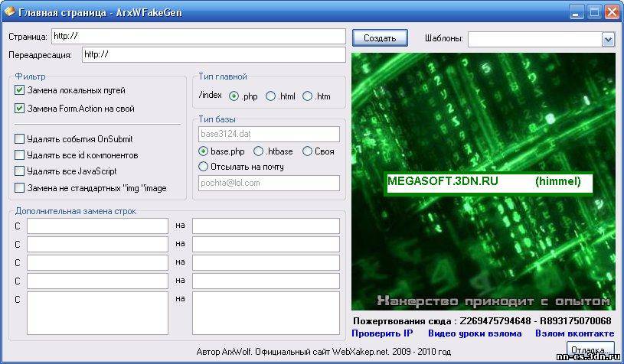Click the MEGASOFT.3DN.RU banner text
624x364 pixels.
coord(443,181)
